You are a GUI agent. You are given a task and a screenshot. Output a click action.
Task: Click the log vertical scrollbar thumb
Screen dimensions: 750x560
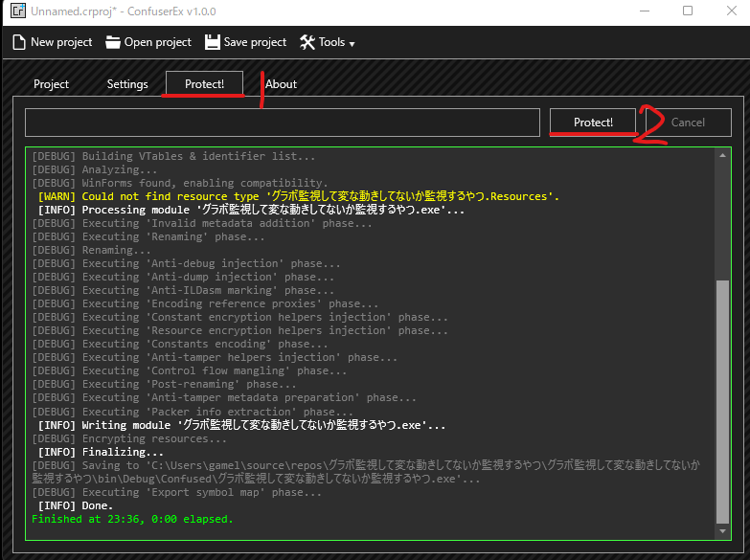click(x=722, y=402)
